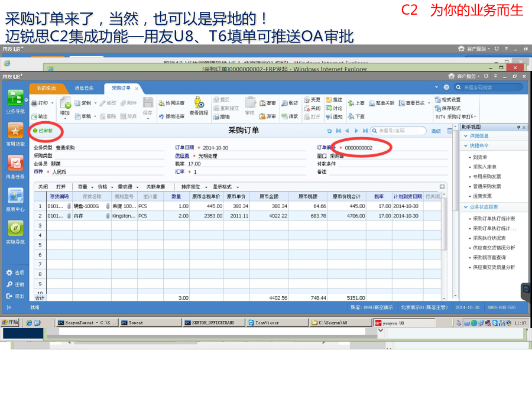Click the 复制 copy toolbar button

[83, 103]
